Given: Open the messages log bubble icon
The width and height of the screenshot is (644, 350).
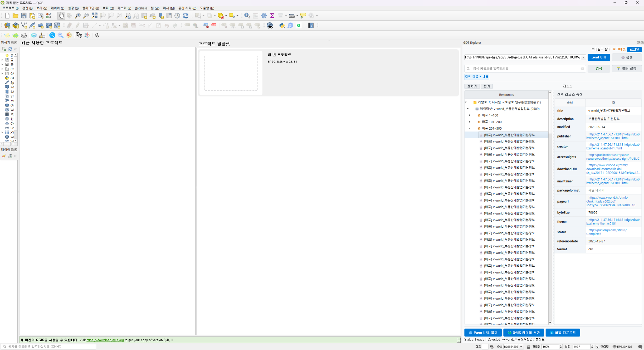Looking at the screenshot, I should pos(640,347).
